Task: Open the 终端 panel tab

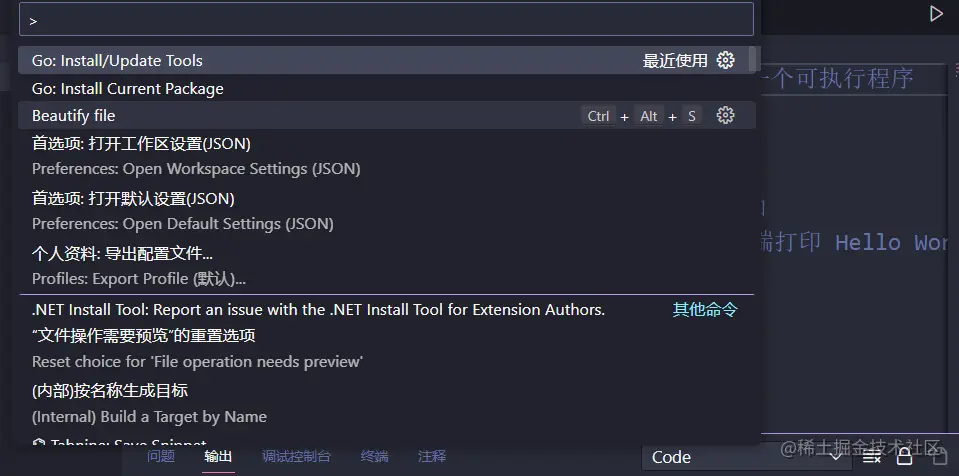Action: (x=374, y=456)
